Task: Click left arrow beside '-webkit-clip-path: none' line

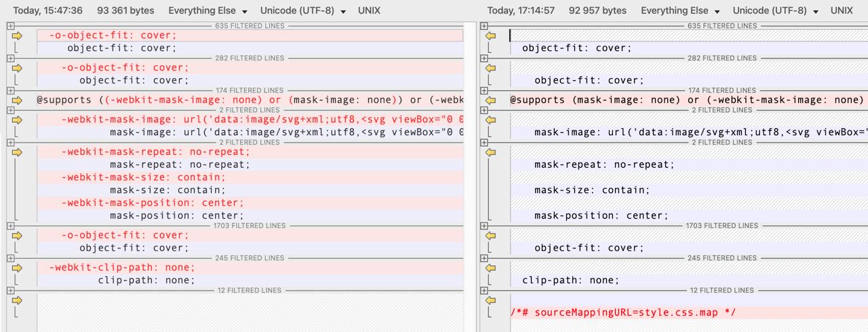Action: coord(18,268)
